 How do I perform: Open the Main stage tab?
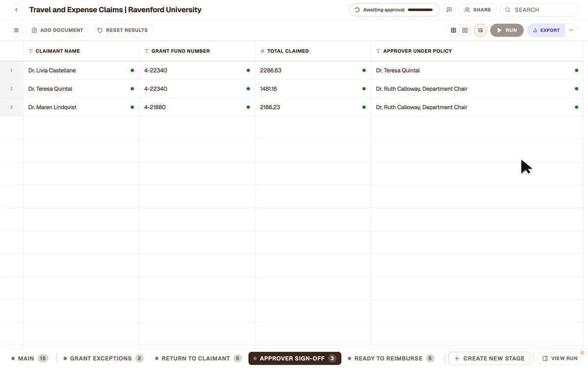[29, 359]
